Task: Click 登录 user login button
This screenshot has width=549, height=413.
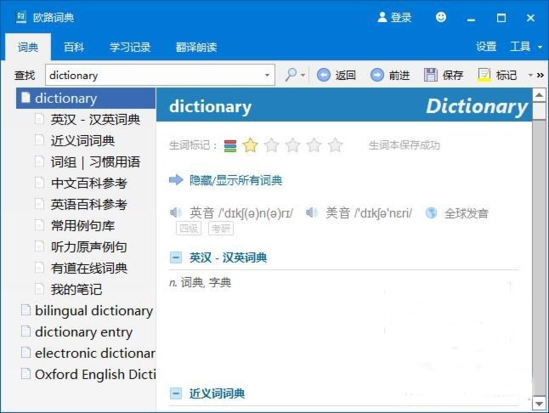Action: click(x=394, y=17)
